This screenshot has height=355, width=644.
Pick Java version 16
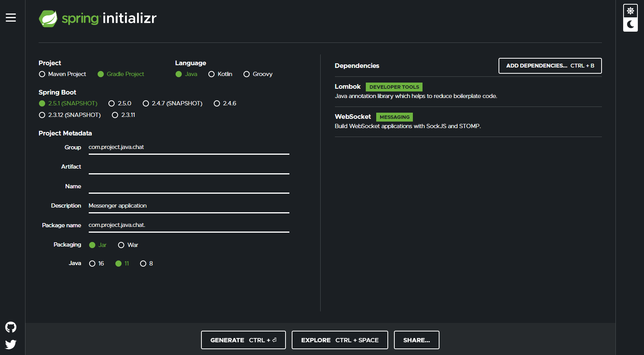click(96, 264)
